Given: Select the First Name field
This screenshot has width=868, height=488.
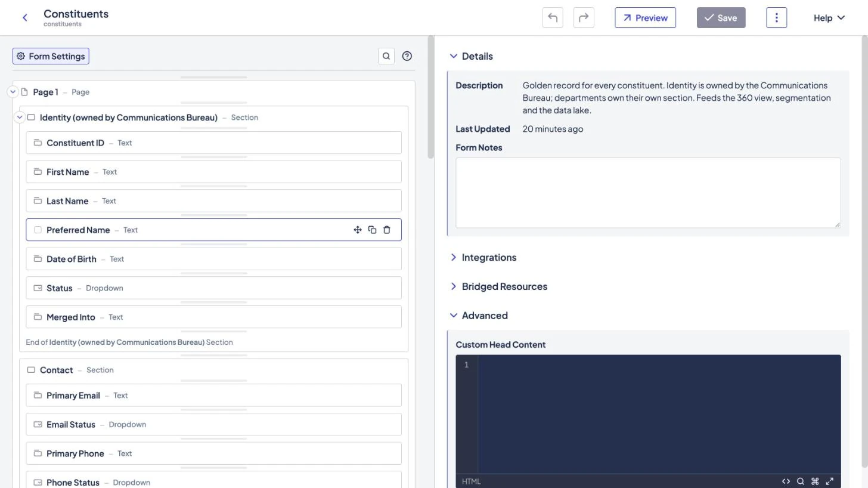Looking at the screenshot, I should click(x=213, y=172).
